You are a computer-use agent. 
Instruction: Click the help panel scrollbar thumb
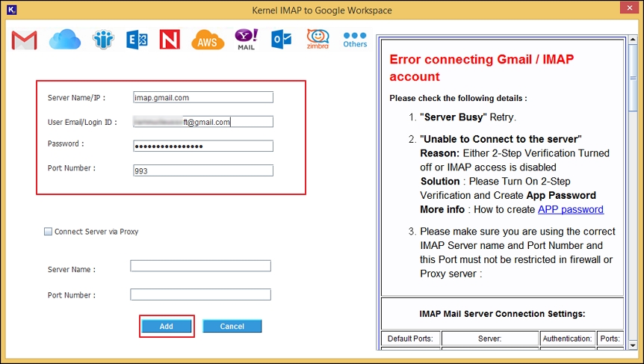633,78
